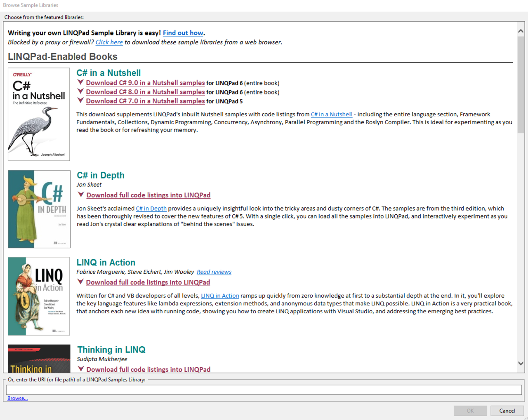Image resolution: width=528 pixels, height=420 pixels.
Task: Click download arrow icon beside C# 7.0 samples
Action: pyautogui.click(x=81, y=100)
